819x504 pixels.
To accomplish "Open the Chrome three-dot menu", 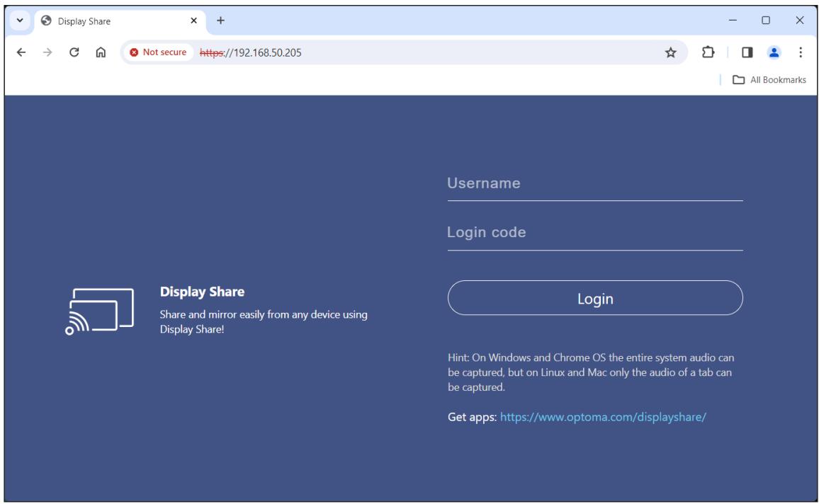I will pyautogui.click(x=800, y=52).
